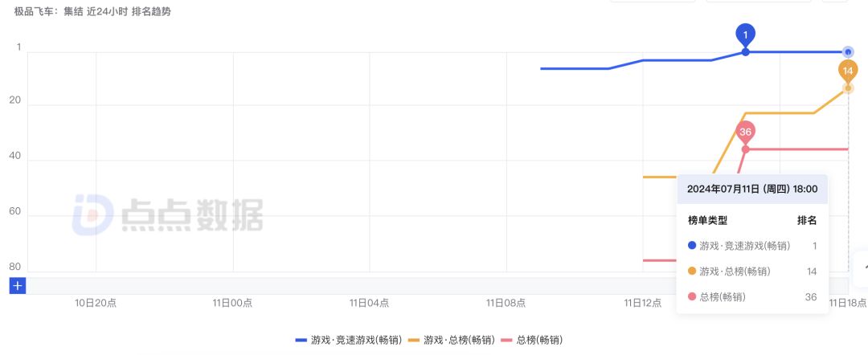Click the orange pin marker labeled 14
The image size is (868, 355).
coord(848,71)
